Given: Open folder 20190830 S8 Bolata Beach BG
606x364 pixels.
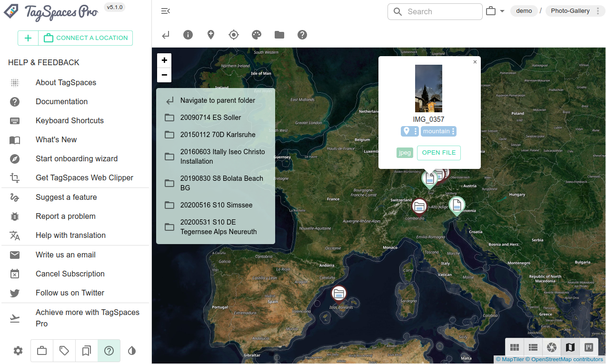Looking at the screenshot, I should 216,183.
